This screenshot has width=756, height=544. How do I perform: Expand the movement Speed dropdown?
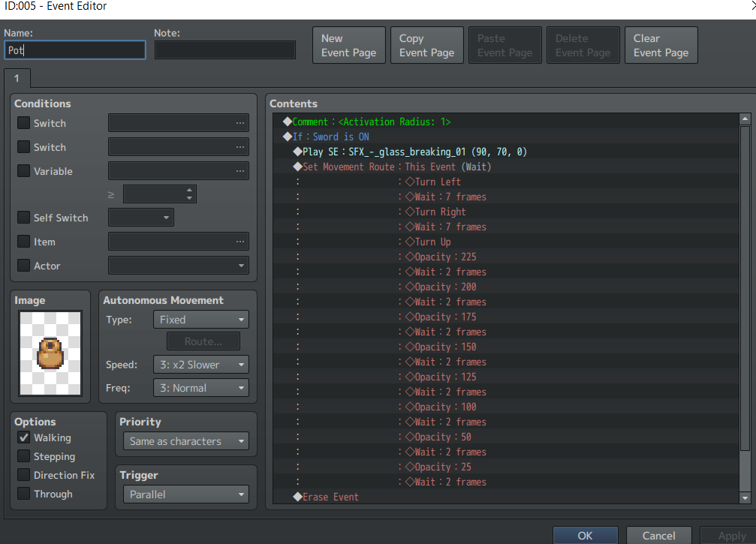click(201, 365)
